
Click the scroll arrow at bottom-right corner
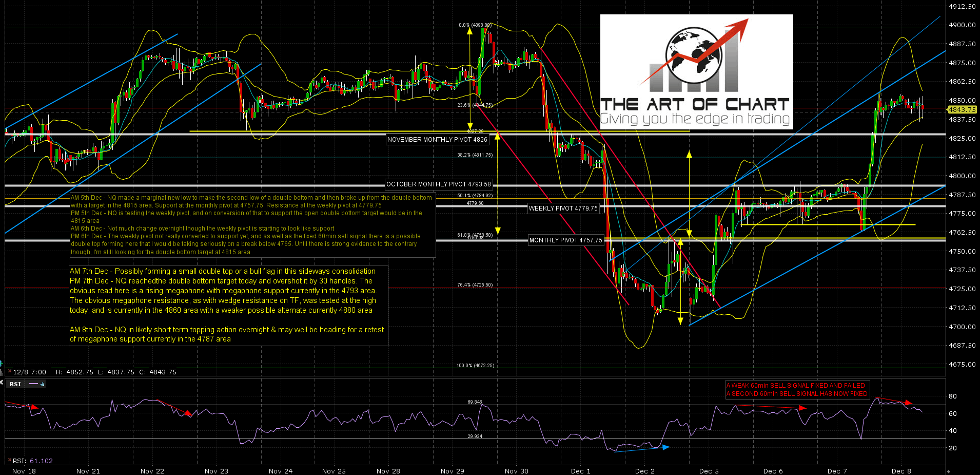948,471
